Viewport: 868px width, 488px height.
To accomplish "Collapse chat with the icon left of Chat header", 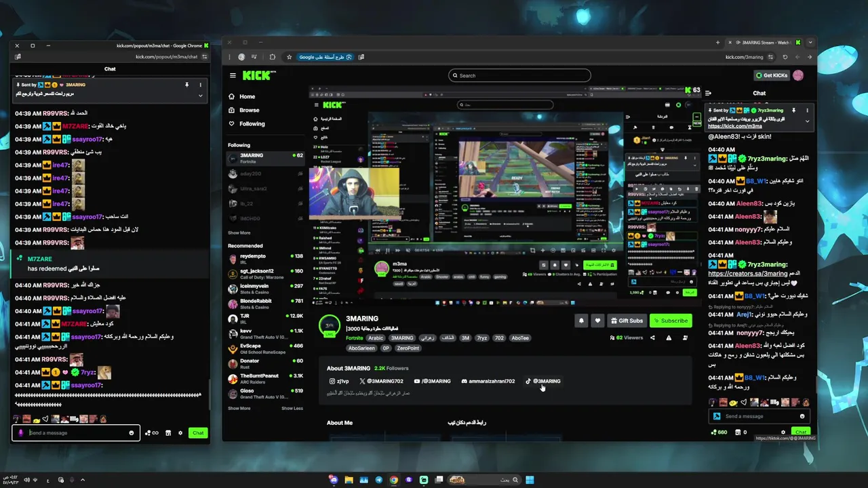I will 708,93.
